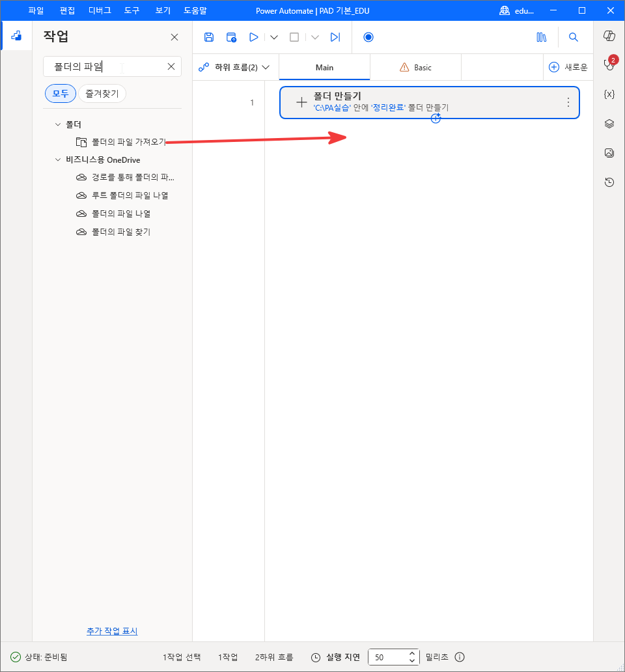Click the magnifier search icon in toolbar

pos(573,37)
